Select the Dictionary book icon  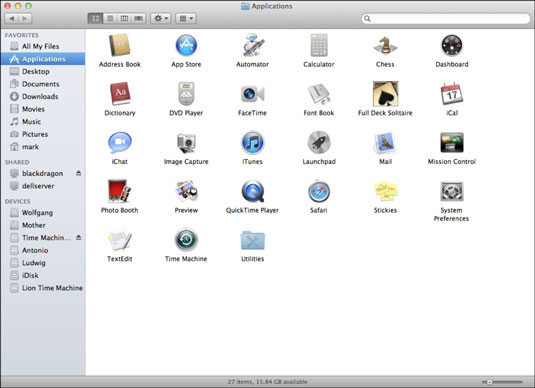tap(120, 94)
